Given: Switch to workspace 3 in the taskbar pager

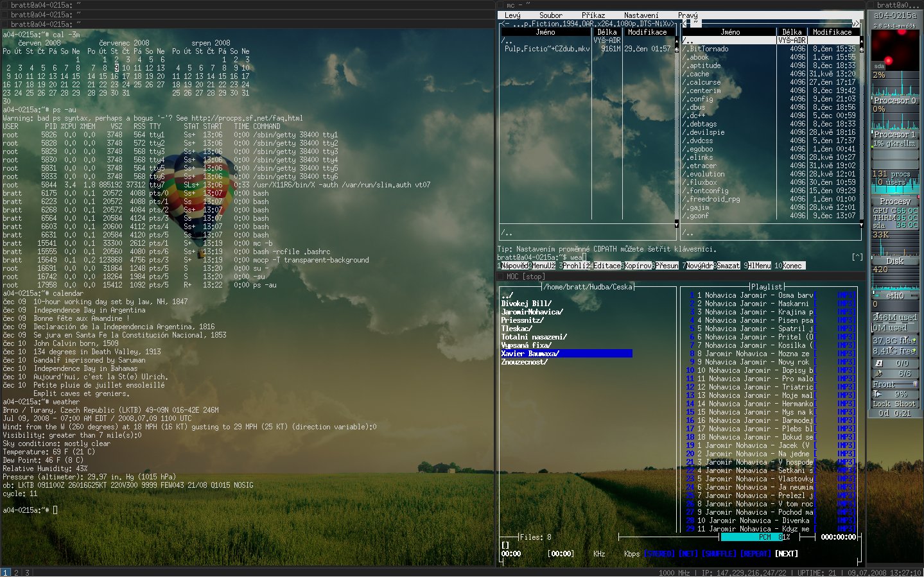Looking at the screenshot, I should tap(28, 571).
